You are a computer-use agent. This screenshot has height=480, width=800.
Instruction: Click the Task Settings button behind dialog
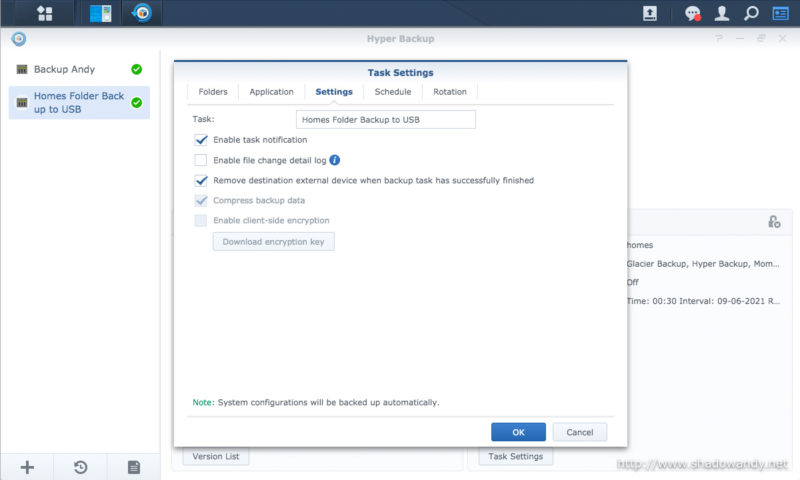(515, 457)
